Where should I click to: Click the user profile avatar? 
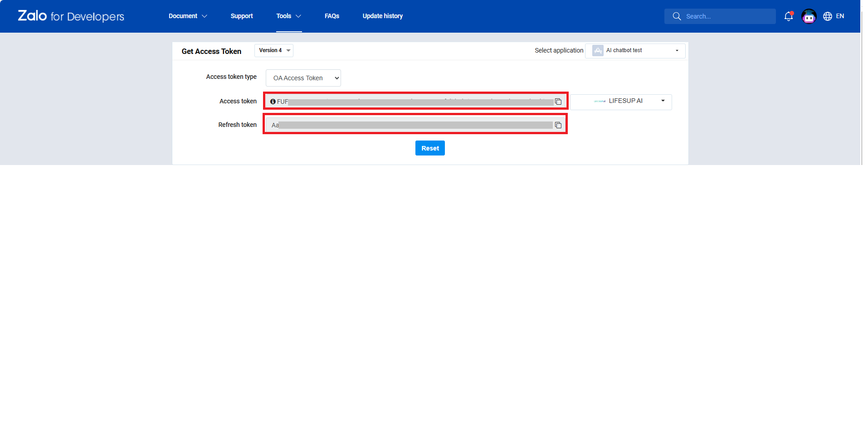(809, 16)
